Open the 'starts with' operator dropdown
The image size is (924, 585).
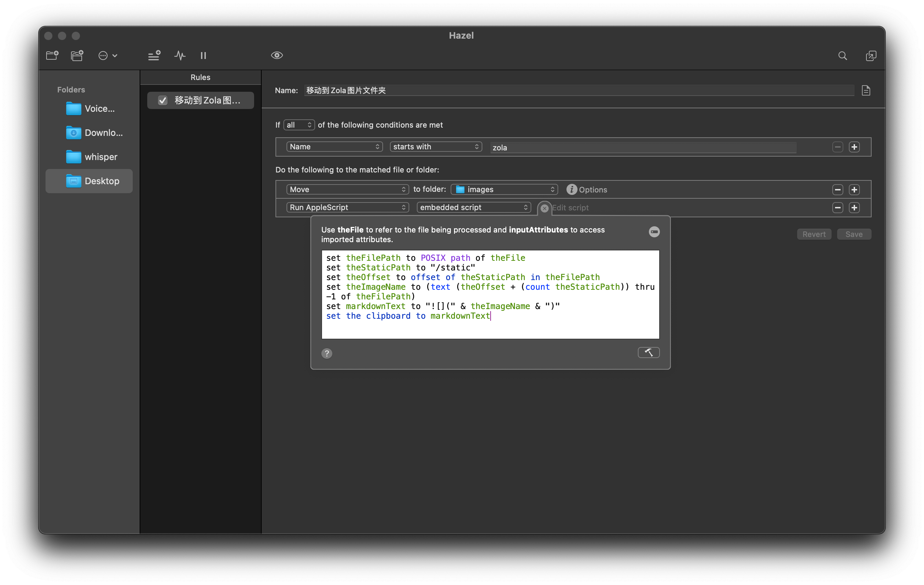point(436,147)
